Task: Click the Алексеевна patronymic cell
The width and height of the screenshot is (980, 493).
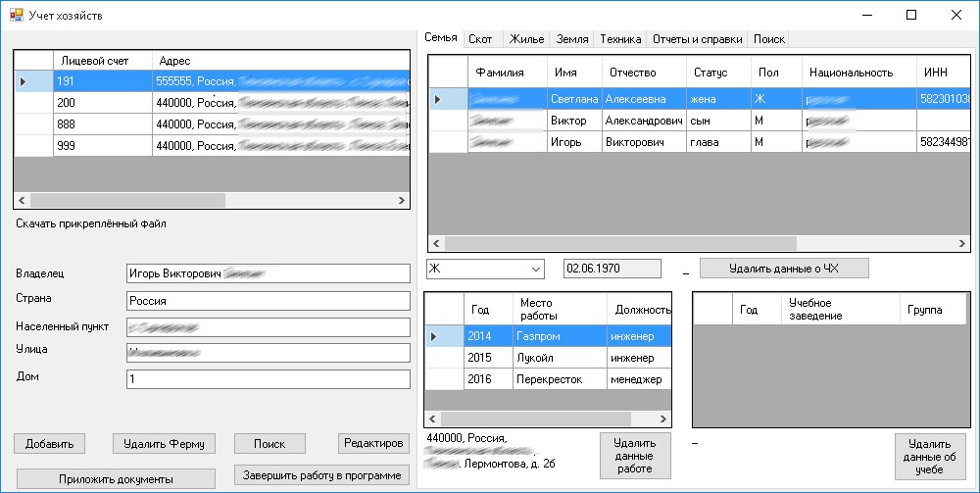Action: tap(644, 99)
